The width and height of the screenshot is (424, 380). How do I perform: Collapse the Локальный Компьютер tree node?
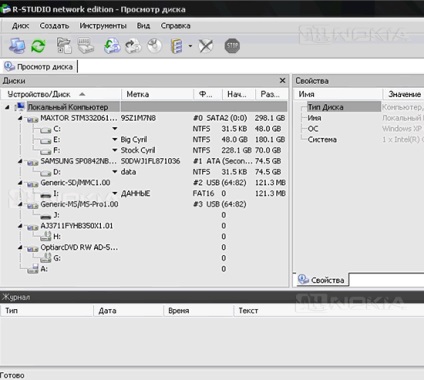tap(7, 107)
